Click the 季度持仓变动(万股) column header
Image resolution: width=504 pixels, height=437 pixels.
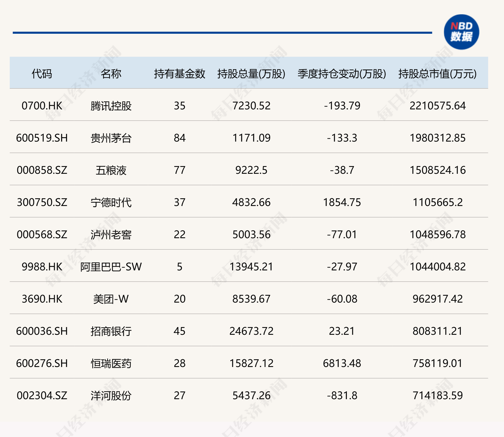[x=342, y=74]
